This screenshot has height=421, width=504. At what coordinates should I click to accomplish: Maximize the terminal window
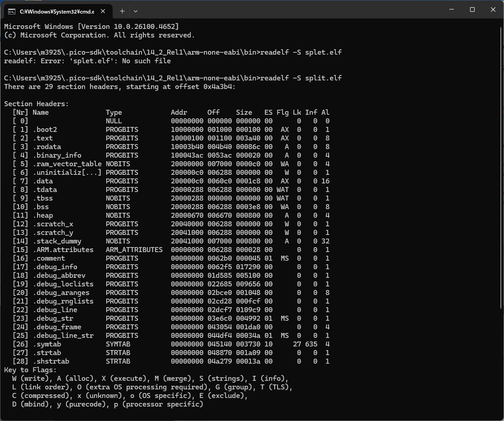[472, 9]
